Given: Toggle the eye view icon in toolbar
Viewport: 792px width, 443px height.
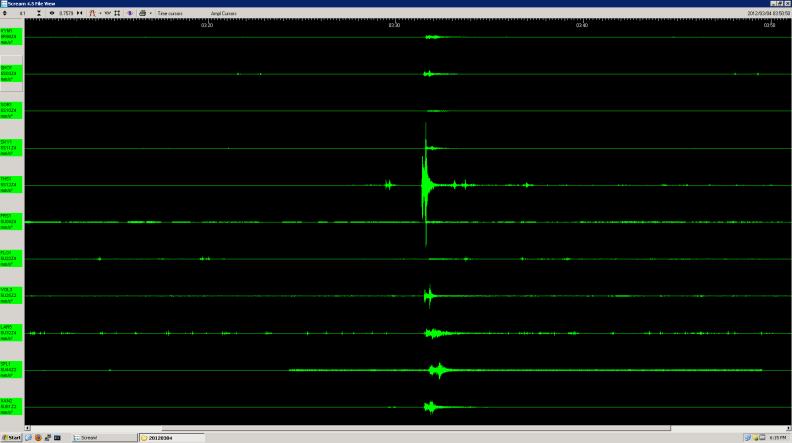Looking at the screenshot, I should coord(52,13).
